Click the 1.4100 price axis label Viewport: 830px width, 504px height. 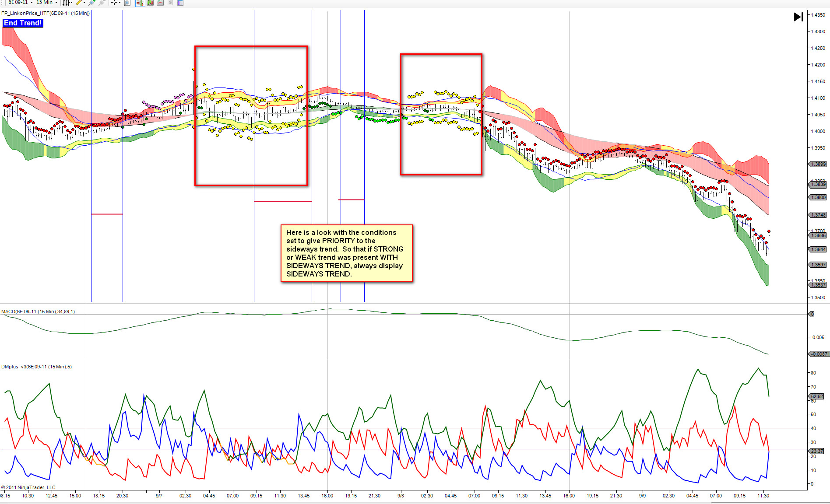[x=818, y=98]
